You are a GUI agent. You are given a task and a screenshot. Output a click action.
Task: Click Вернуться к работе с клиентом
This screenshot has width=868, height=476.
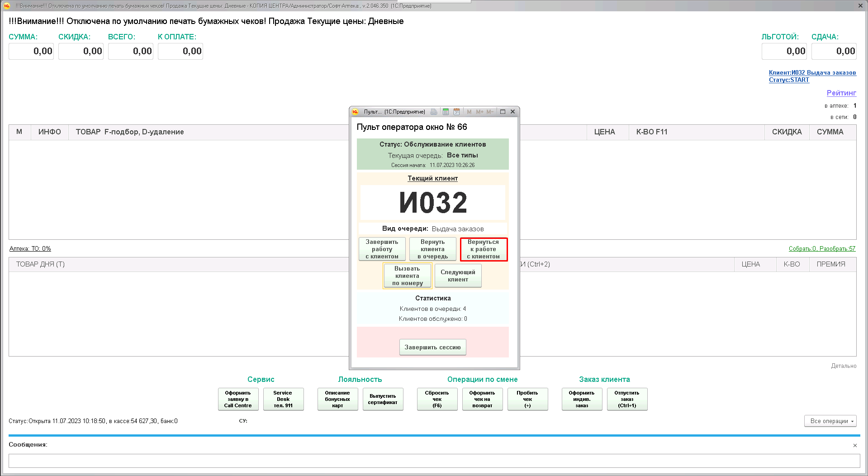(484, 249)
